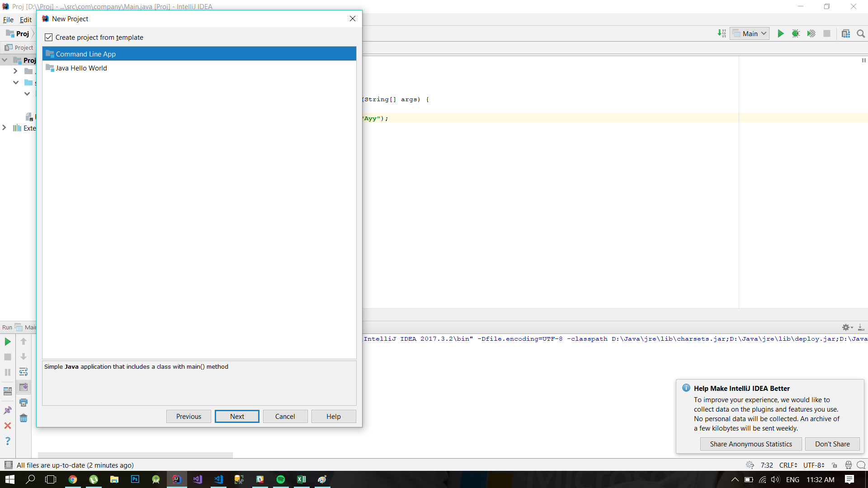Click Share Anonymous Statistics button
868x488 pixels.
(751, 444)
